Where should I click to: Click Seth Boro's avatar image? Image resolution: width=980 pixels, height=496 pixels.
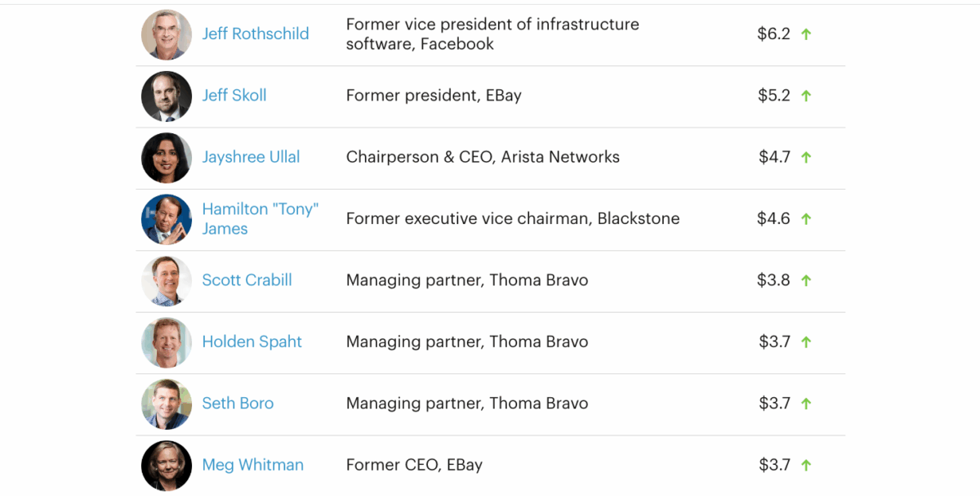click(167, 404)
